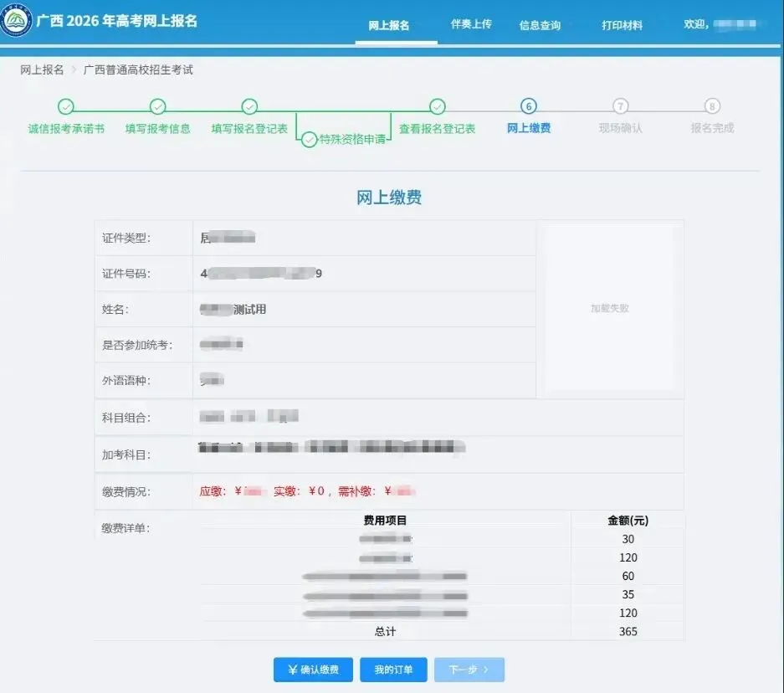This screenshot has width=784, height=693.
Task: Select 诚信报考承诺书 step checkmark
Action: pyautogui.click(x=65, y=106)
